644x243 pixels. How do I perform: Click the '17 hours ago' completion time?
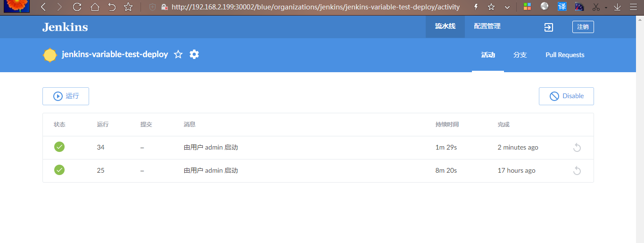(516, 170)
